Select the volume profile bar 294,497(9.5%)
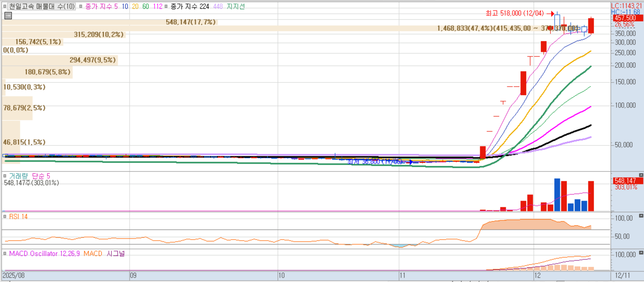The image size is (644, 282). [60, 60]
